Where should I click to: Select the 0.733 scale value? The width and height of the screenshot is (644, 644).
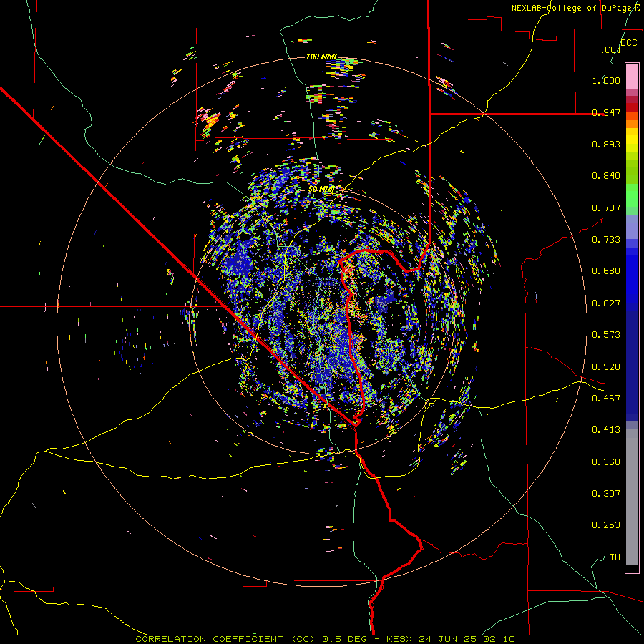606,240
